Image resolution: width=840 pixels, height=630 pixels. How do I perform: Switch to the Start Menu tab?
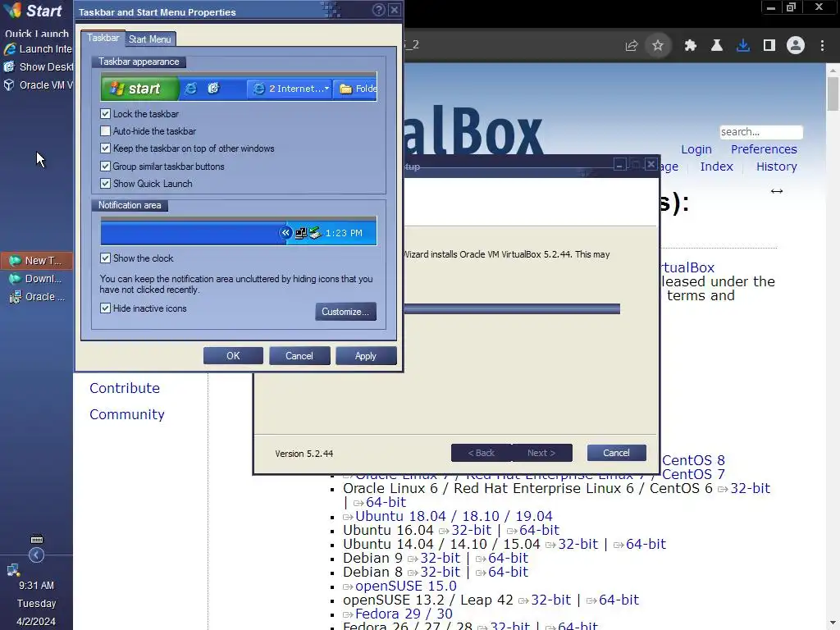(149, 39)
